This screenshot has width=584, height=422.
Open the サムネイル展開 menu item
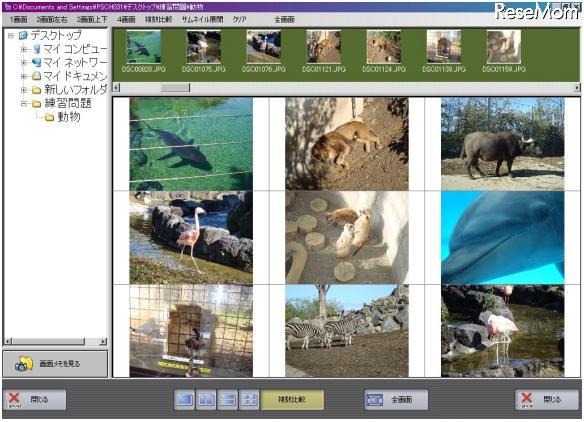tap(202, 19)
